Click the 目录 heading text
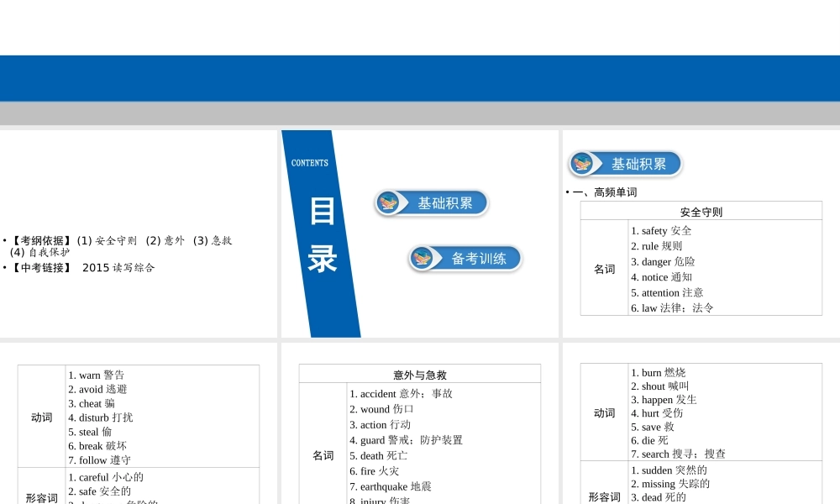Image resolution: width=840 pixels, height=504 pixels. click(323, 234)
